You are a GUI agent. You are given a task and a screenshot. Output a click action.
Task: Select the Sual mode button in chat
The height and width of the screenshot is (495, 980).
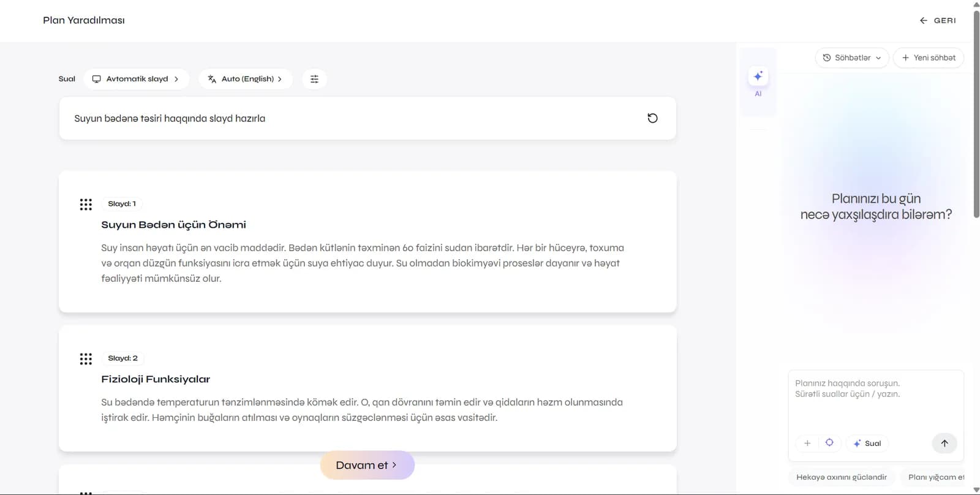pos(867,443)
